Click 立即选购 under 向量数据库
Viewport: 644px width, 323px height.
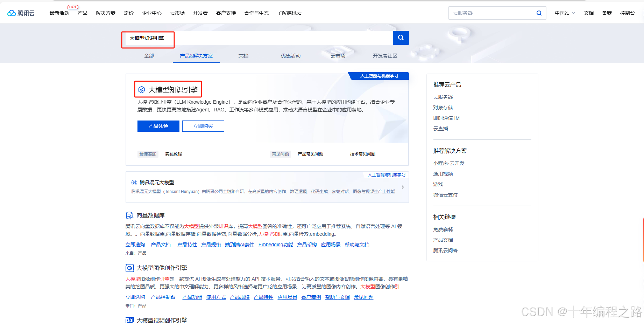pyautogui.click(x=135, y=245)
